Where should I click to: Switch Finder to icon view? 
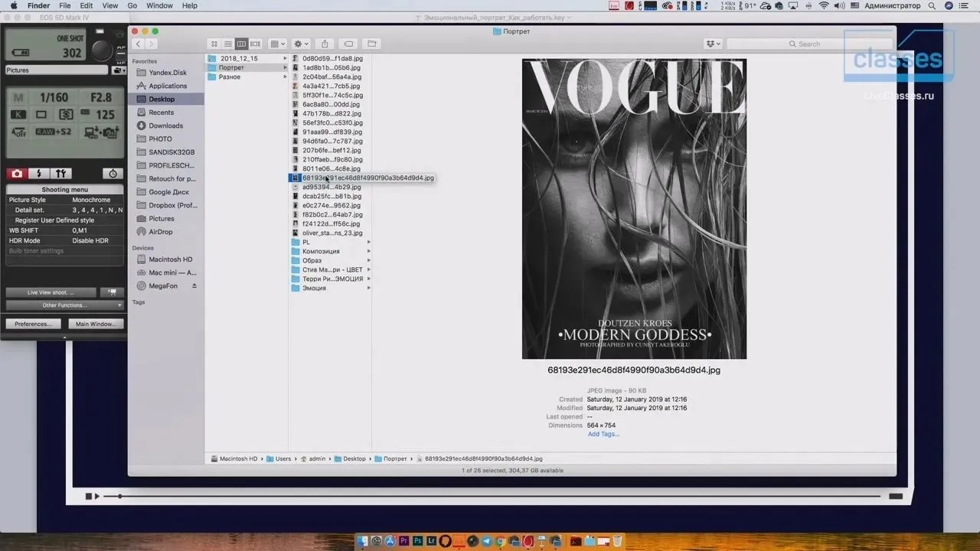click(214, 44)
